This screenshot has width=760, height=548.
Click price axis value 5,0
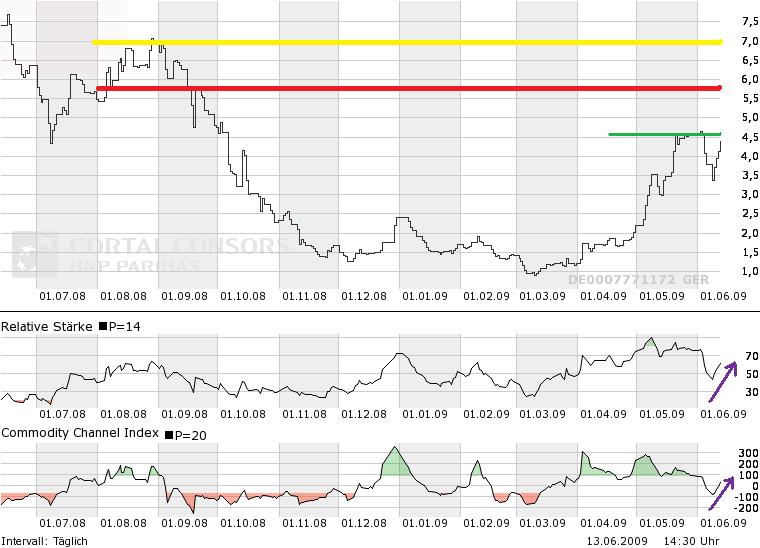coord(750,117)
